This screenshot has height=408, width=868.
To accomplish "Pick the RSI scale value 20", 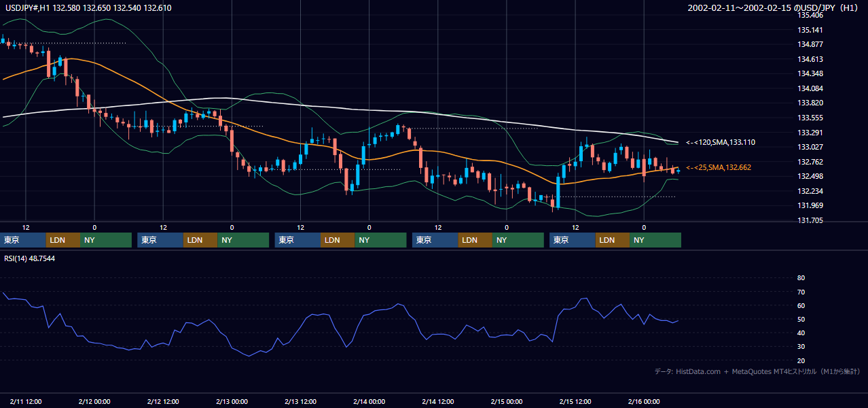I will click(801, 360).
